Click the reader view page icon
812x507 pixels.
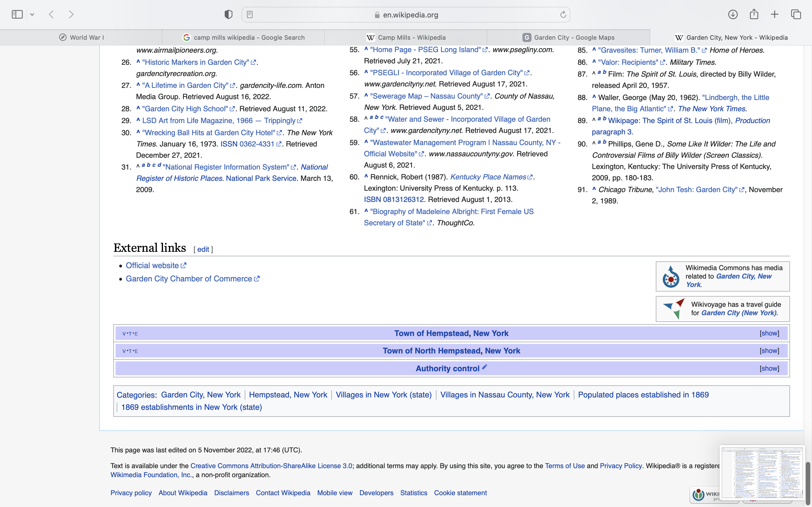pos(250,14)
